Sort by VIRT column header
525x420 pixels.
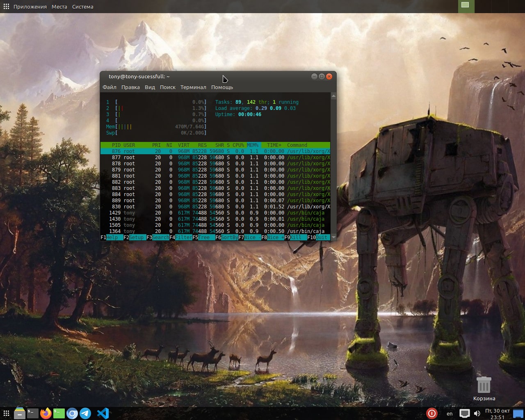[x=184, y=145]
